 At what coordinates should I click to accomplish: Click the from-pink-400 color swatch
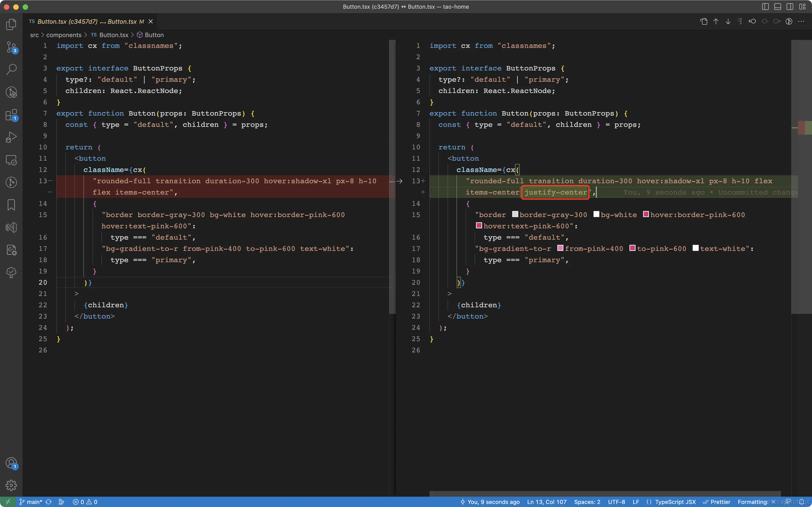click(x=560, y=248)
